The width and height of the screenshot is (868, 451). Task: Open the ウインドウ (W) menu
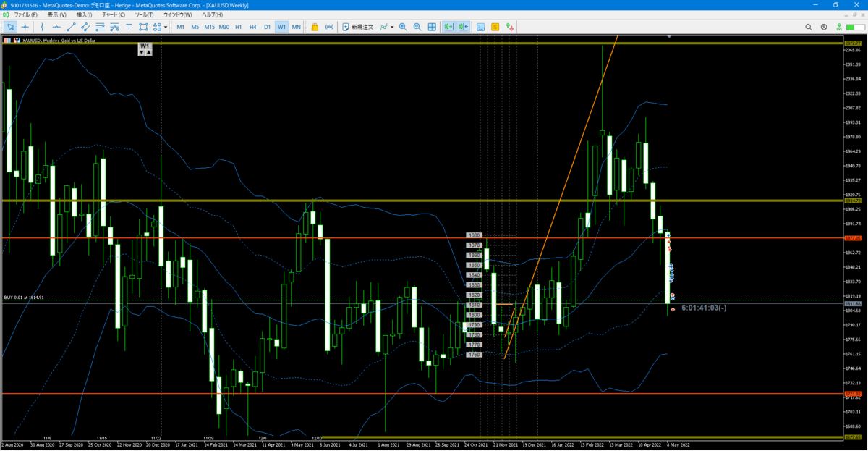point(178,14)
